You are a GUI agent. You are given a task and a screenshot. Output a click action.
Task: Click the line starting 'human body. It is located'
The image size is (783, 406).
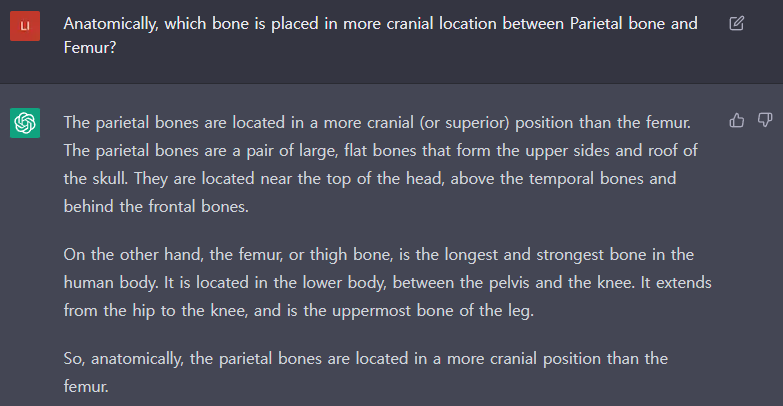coord(388,283)
